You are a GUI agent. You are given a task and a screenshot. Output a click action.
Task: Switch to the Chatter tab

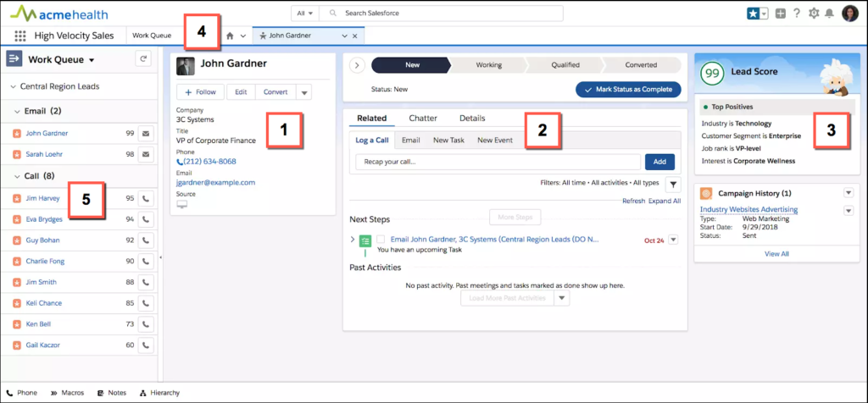[x=423, y=119]
